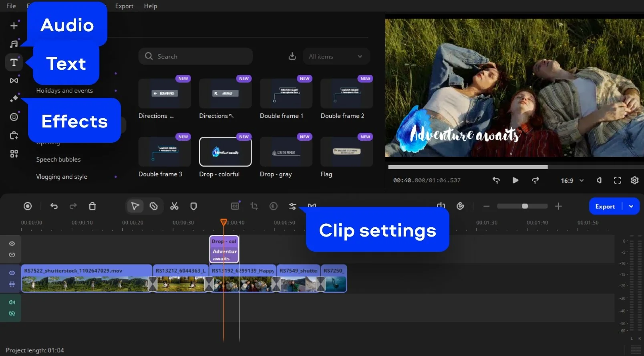Open the Transitions tab in the left sidebar
This screenshot has height=356, width=644.
(x=14, y=81)
